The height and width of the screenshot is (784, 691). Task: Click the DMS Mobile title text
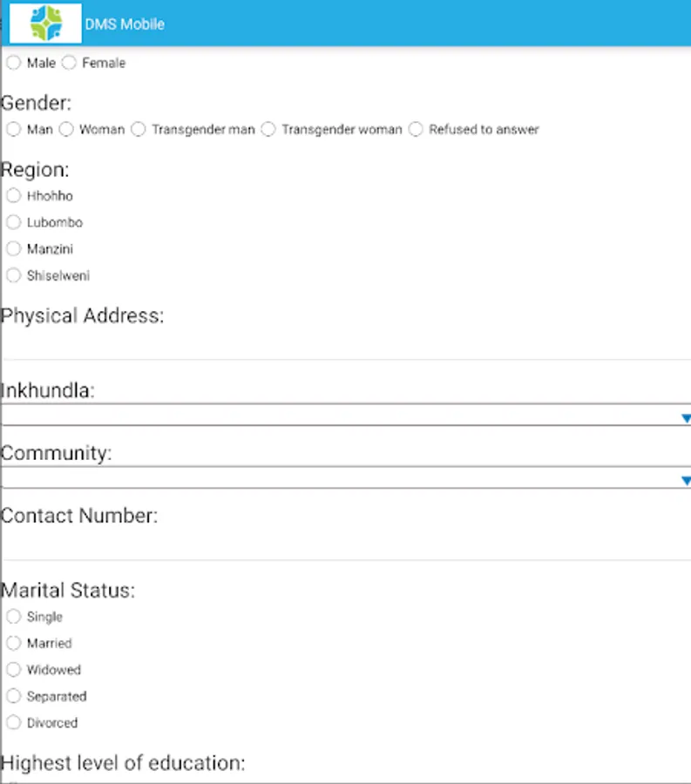tap(125, 24)
